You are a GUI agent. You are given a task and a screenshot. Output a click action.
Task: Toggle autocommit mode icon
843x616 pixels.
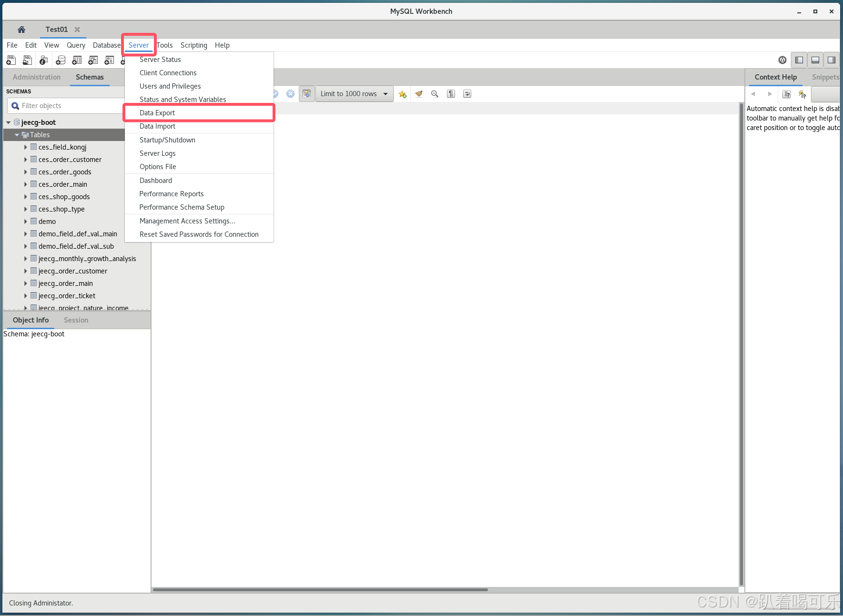(x=307, y=94)
